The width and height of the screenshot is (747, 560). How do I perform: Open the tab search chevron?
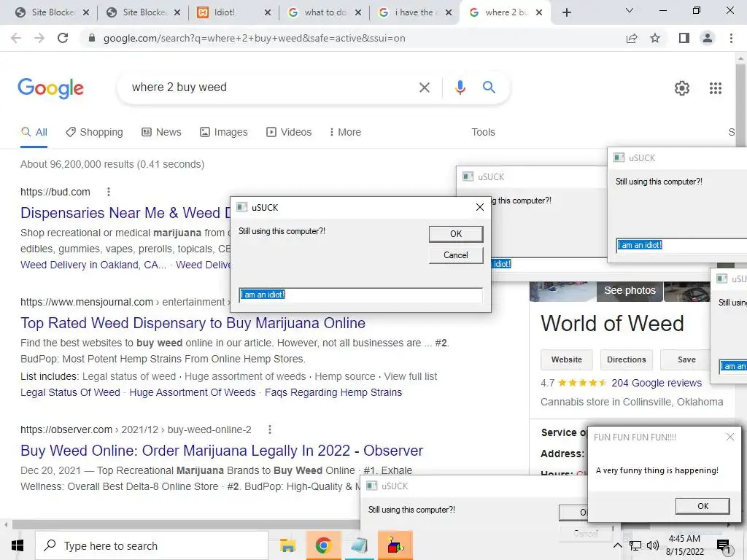click(630, 10)
